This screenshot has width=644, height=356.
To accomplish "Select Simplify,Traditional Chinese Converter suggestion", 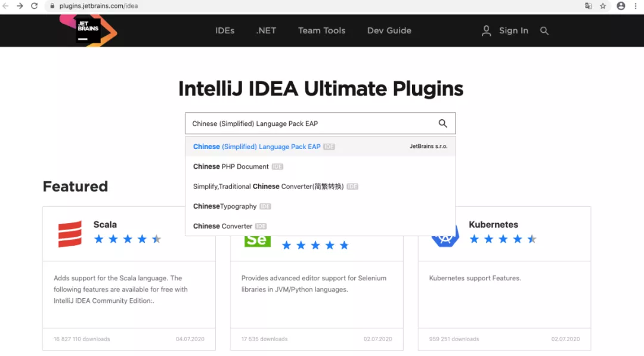I will point(320,187).
